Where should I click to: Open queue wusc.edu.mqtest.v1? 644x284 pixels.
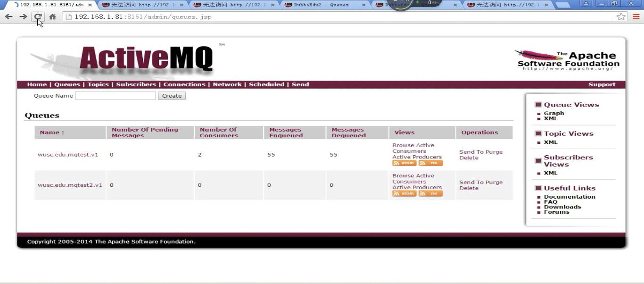68,155
